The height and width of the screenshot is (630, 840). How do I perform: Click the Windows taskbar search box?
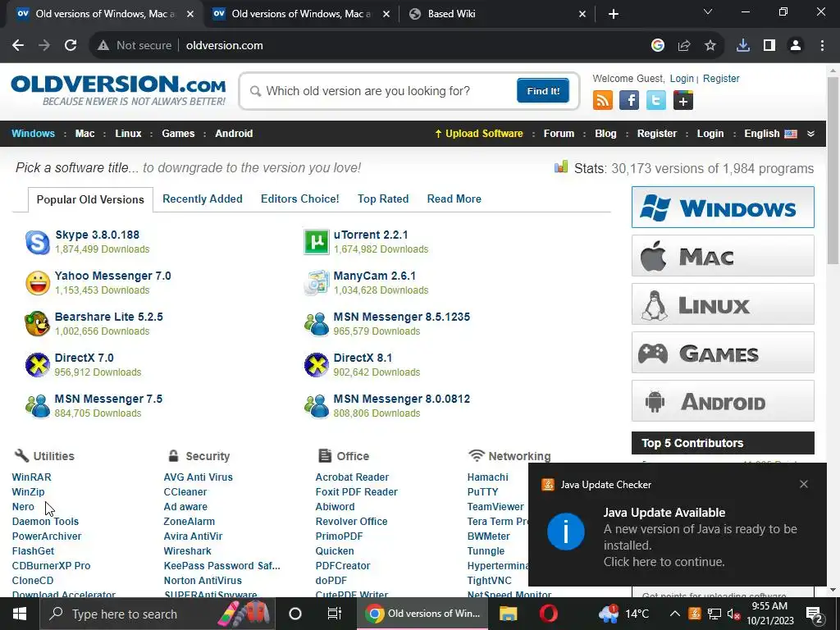157,614
